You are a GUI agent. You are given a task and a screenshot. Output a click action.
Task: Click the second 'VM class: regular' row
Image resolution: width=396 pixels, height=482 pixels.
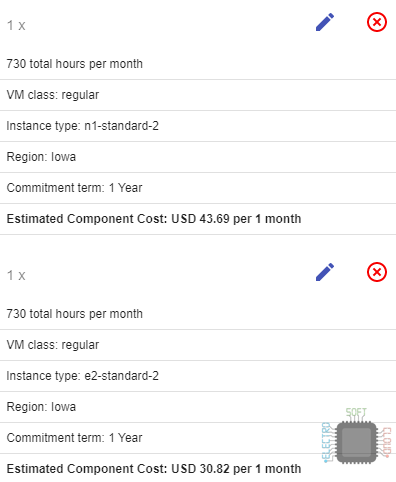(198, 345)
